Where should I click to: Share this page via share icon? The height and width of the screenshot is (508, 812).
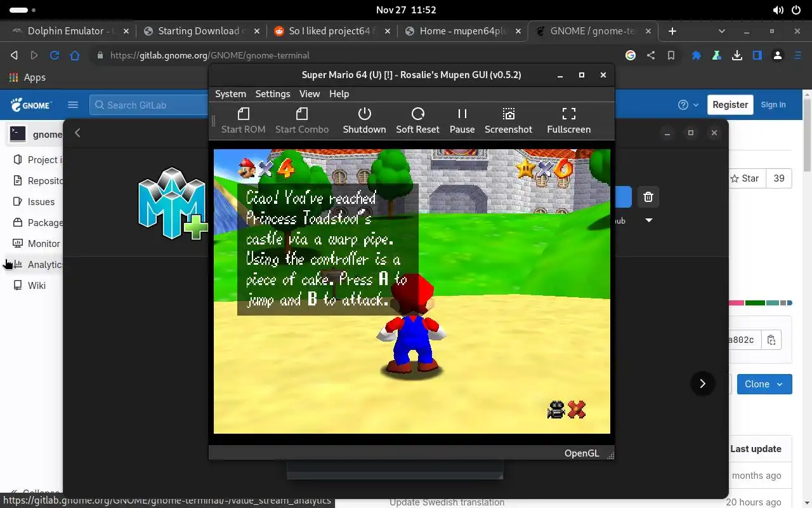(x=651, y=55)
